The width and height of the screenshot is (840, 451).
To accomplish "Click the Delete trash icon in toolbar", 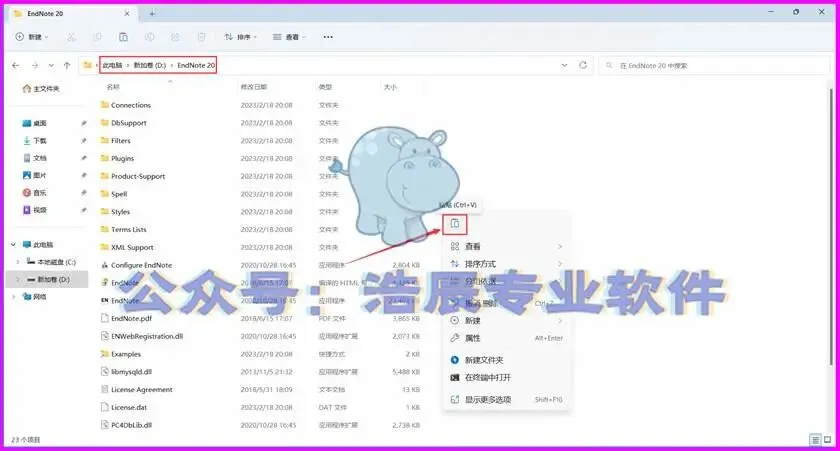I will (201, 37).
